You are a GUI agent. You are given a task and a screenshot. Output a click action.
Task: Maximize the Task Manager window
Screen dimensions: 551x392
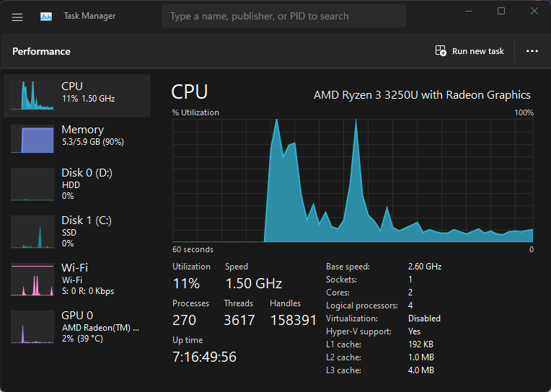501,11
